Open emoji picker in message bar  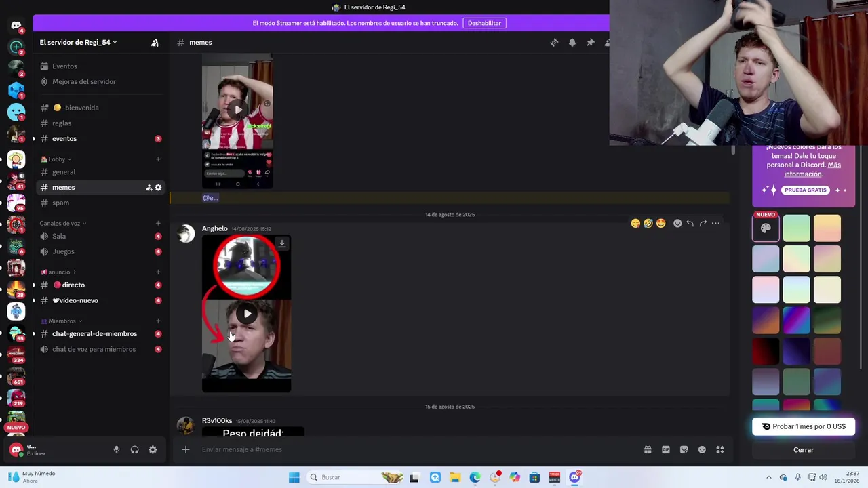[x=702, y=449]
